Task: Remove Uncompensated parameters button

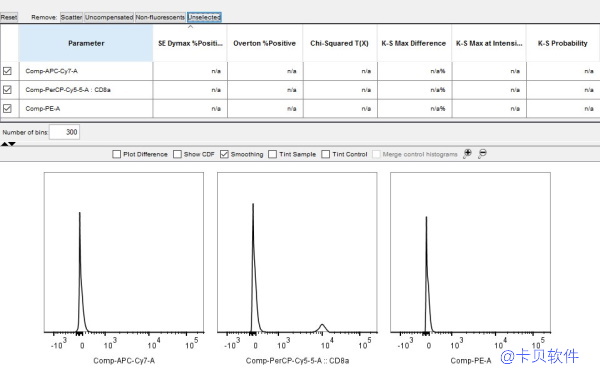Action: click(x=109, y=17)
